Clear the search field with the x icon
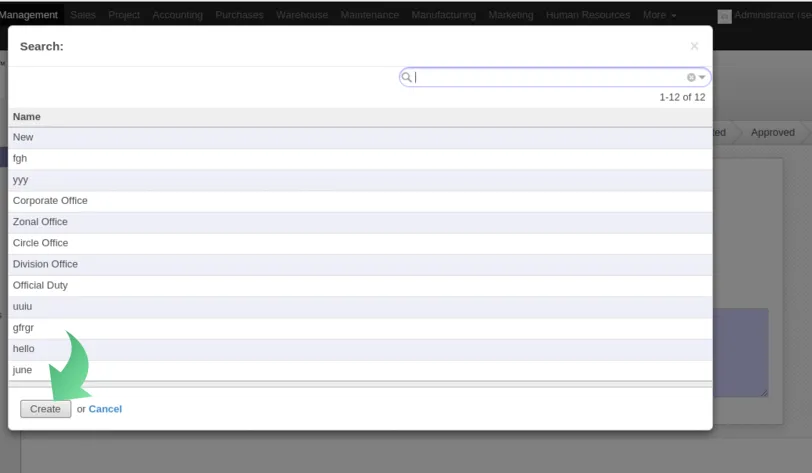The height and width of the screenshot is (473, 812). [x=691, y=77]
